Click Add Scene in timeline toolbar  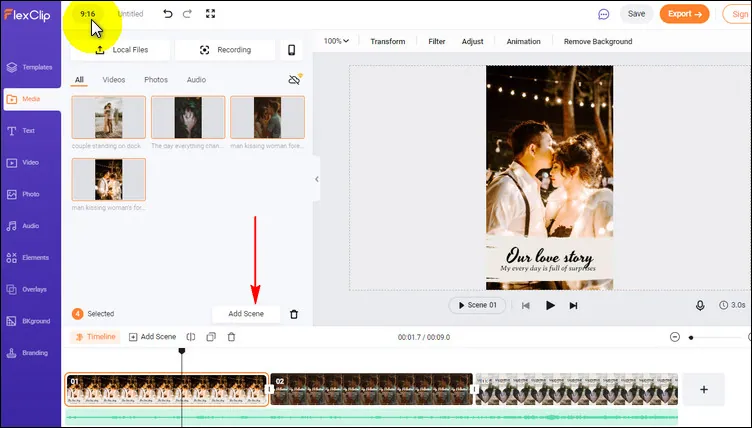coord(153,337)
